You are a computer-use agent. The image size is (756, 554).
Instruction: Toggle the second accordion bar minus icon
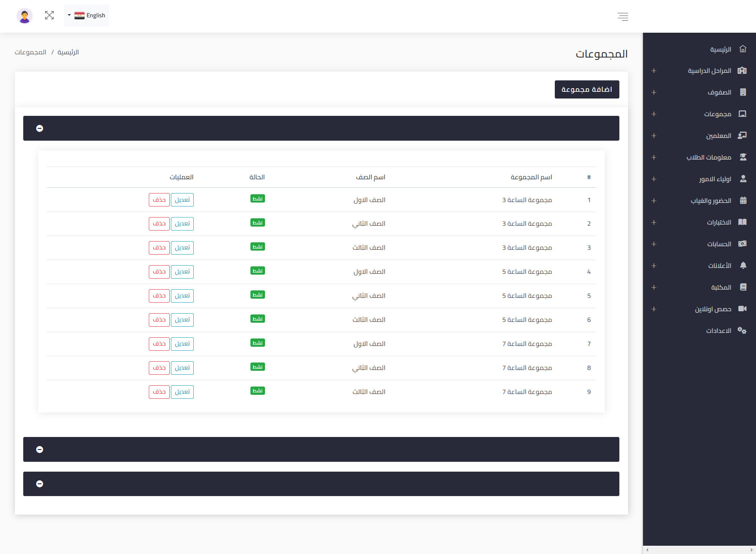(x=40, y=450)
